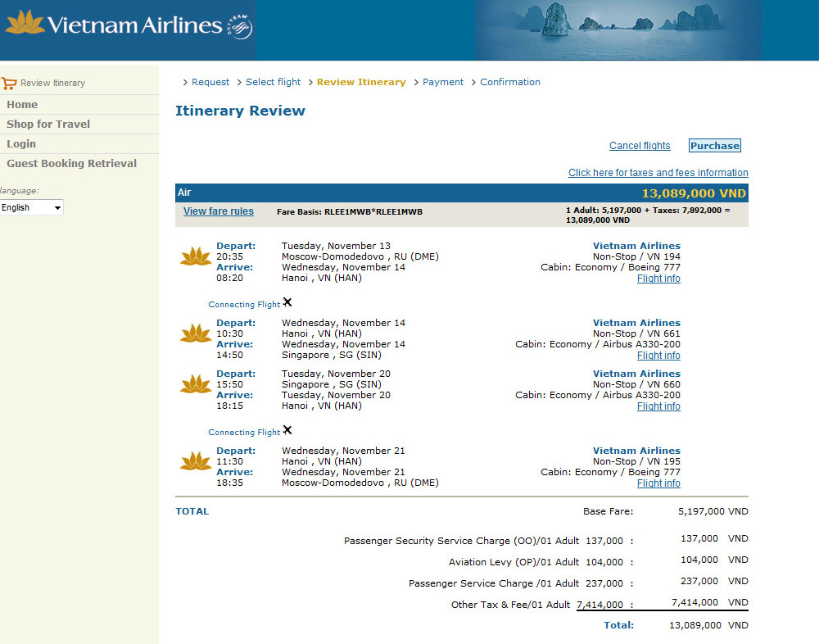Open Flight info for VN 194
The width and height of the screenshot is (819, 644).
click(x=658, y=279)
